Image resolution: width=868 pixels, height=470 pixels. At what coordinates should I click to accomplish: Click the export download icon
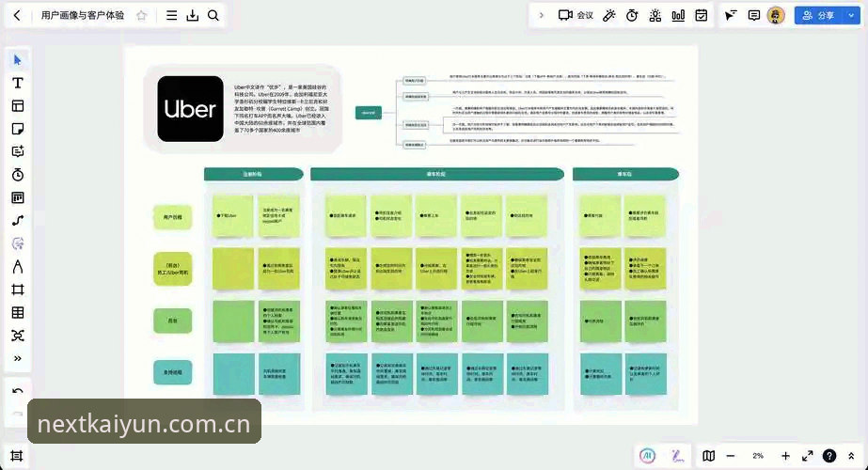(192, 15)
